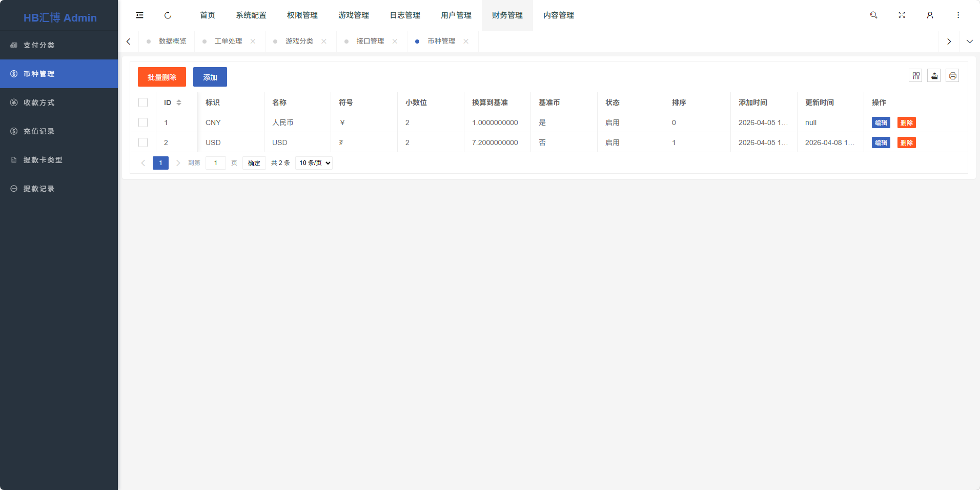Check the CNY row checkbox
This screenshot has height=490, width=980.
[x=143, y=122]
